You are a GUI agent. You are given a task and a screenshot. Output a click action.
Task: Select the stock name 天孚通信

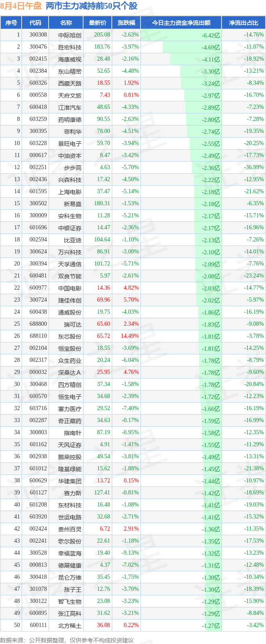click(x=70, y=264)
